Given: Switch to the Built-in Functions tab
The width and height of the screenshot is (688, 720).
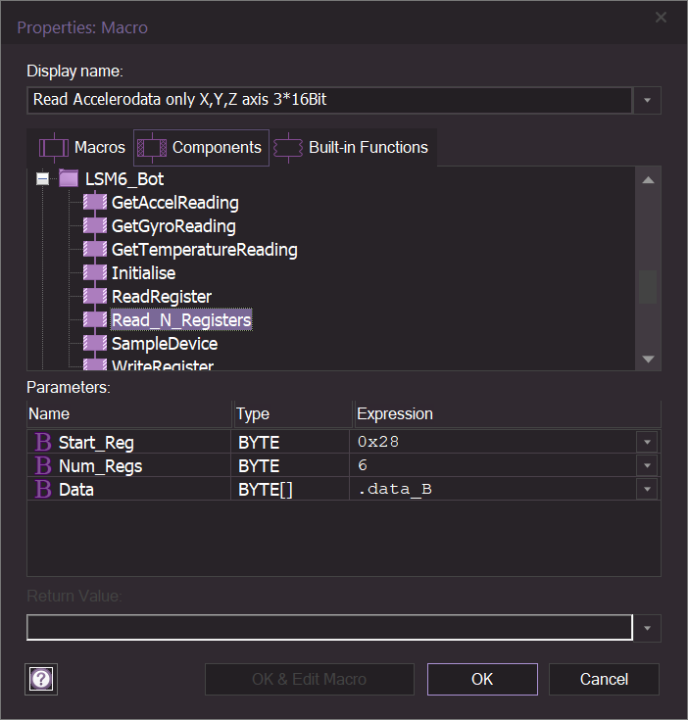Looking at the screenshot, I should point(354,148).
